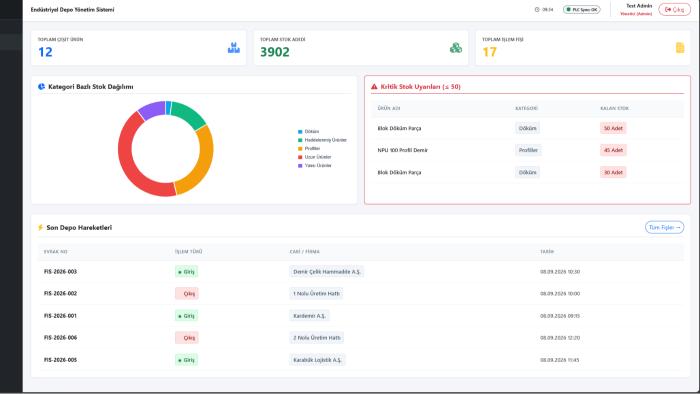
Task: Open all receipts via Tüm Fişler button
Action: point(664,228)
